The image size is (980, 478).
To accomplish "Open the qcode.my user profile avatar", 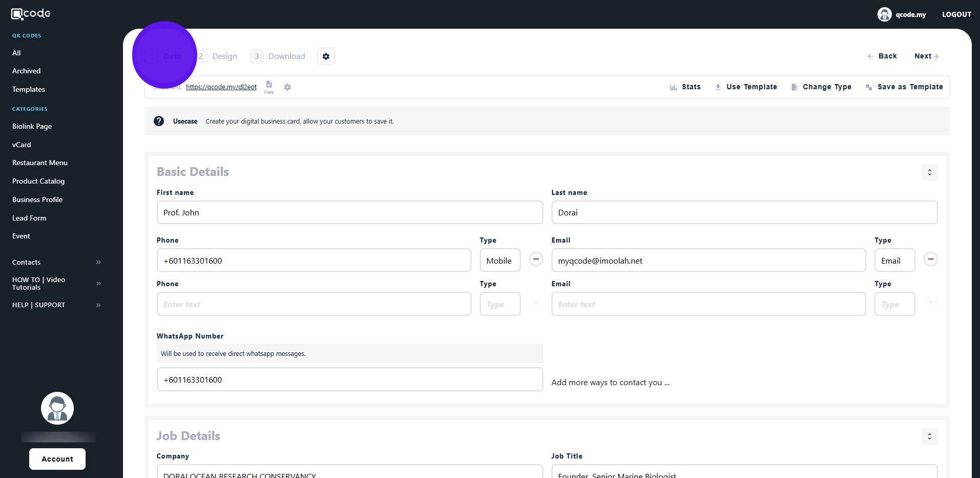I will tap(884, 14).
